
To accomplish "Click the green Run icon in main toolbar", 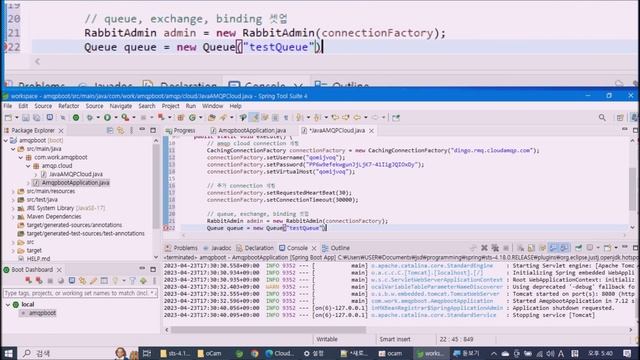I will pos(107,118).
